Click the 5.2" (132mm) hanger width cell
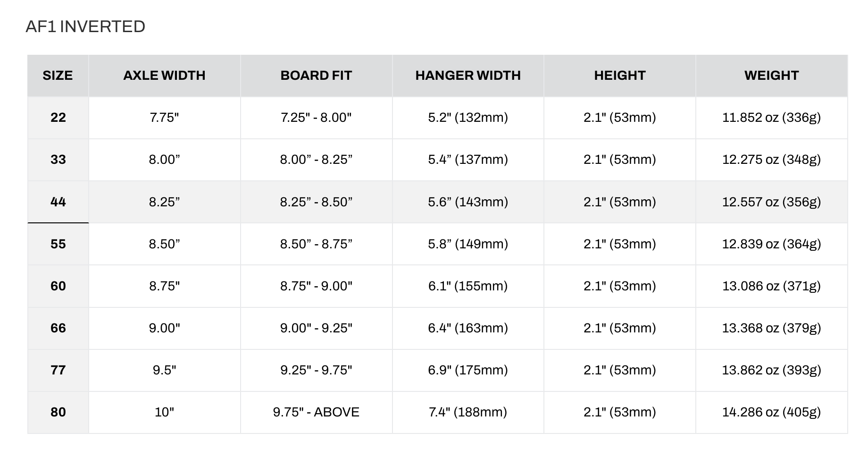Image resolution: width=868 pixels, height=458 pixels. coord(468,118)
